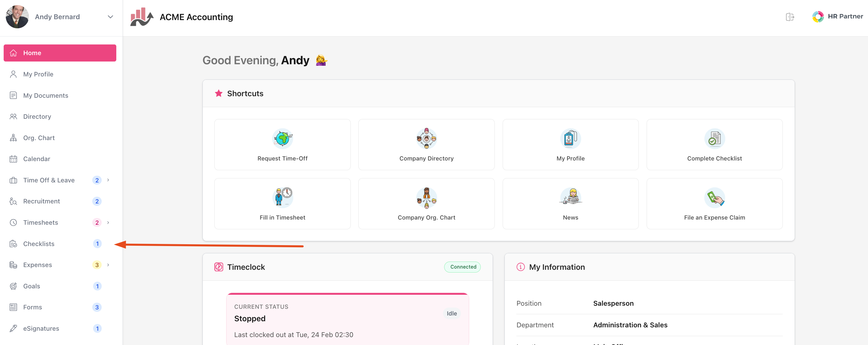This screenshot has width=868, height=345.
Task: Click Andy Bernard's avatar photo
Action: 17,17
